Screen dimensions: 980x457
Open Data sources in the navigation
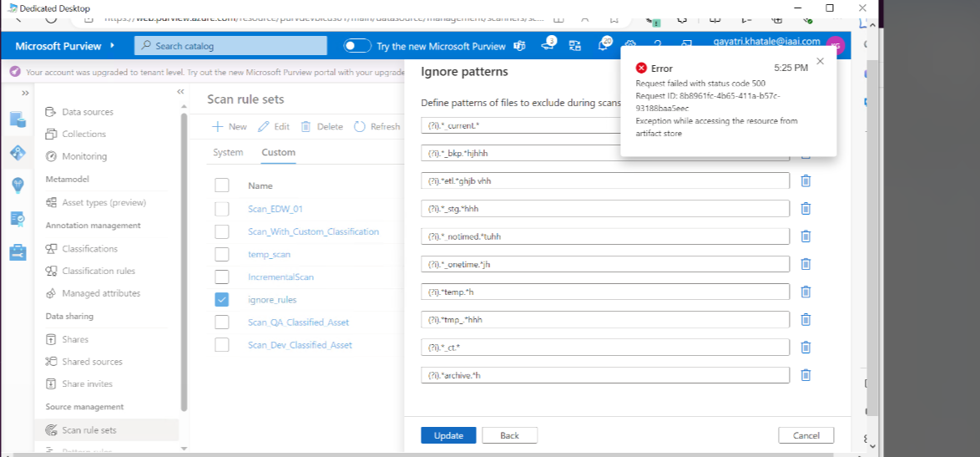[x=88, y=112]
